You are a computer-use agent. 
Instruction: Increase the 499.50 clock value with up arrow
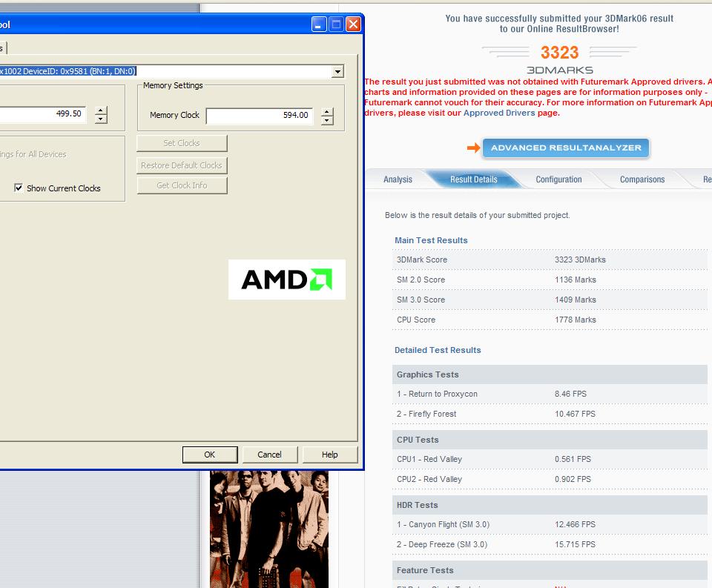[101, 110]
